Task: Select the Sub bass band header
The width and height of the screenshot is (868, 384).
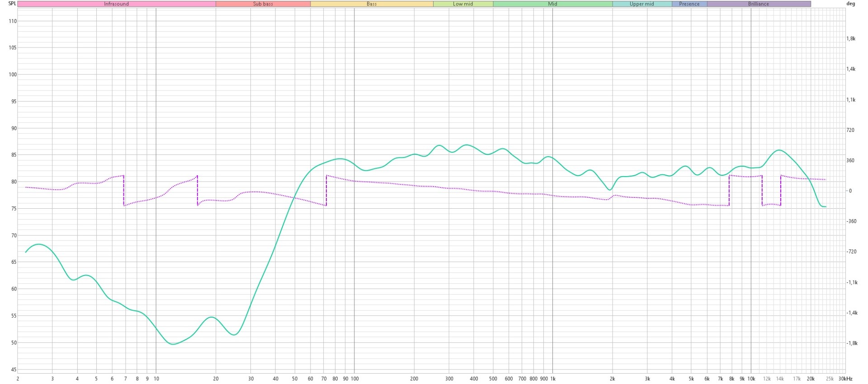Action: click(263, 4)
